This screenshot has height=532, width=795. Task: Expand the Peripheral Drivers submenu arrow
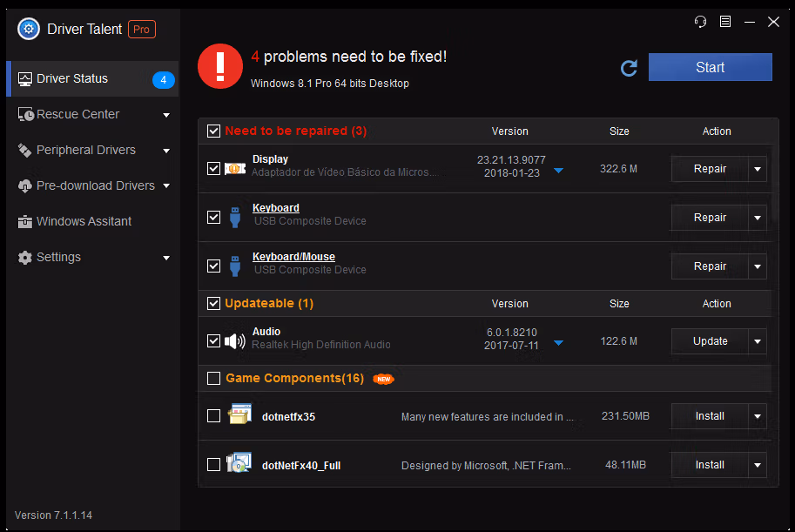[x=166, y=151]
